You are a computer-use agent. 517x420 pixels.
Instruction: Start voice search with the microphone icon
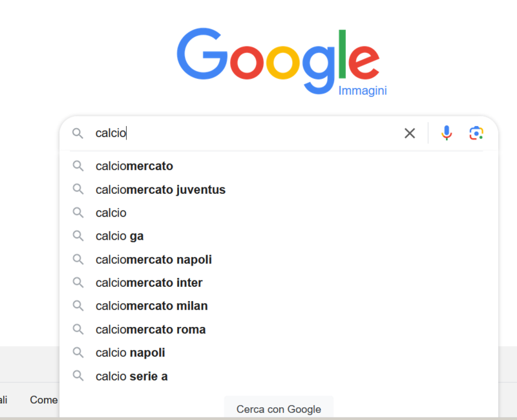coord(447,133)
